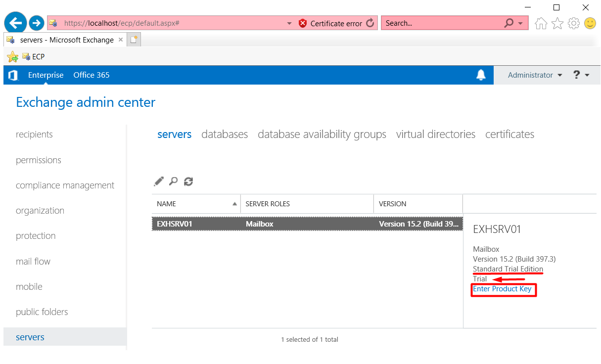Click the Enter Product Key link
The width and height of the screenshot is (601, 364).
tap(502, 289)
